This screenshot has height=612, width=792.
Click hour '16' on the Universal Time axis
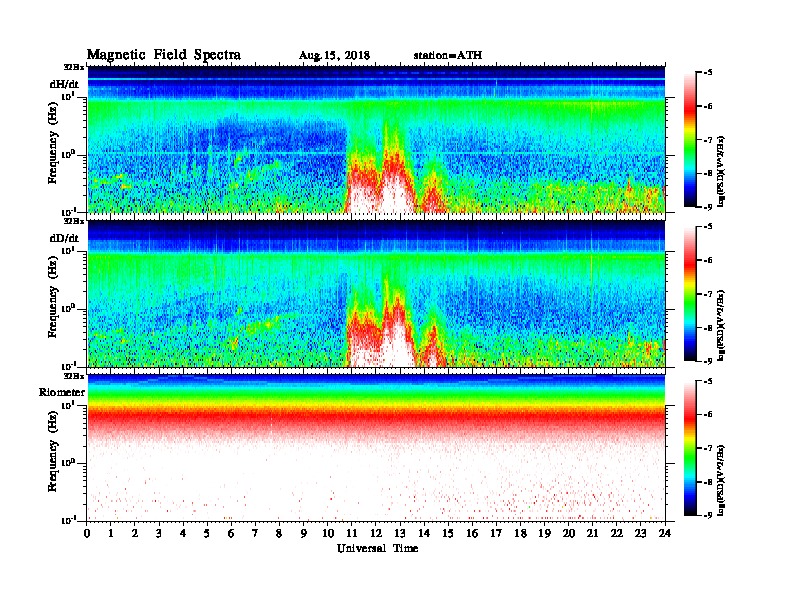pos(472,533)
